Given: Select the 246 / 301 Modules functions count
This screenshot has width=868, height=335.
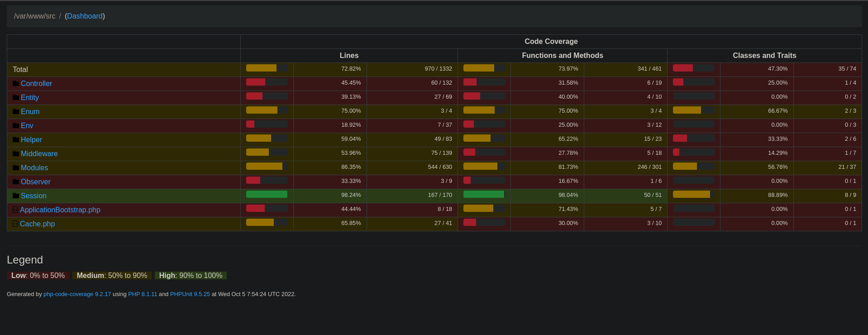Looking at the screenshot, I should 649,167.
